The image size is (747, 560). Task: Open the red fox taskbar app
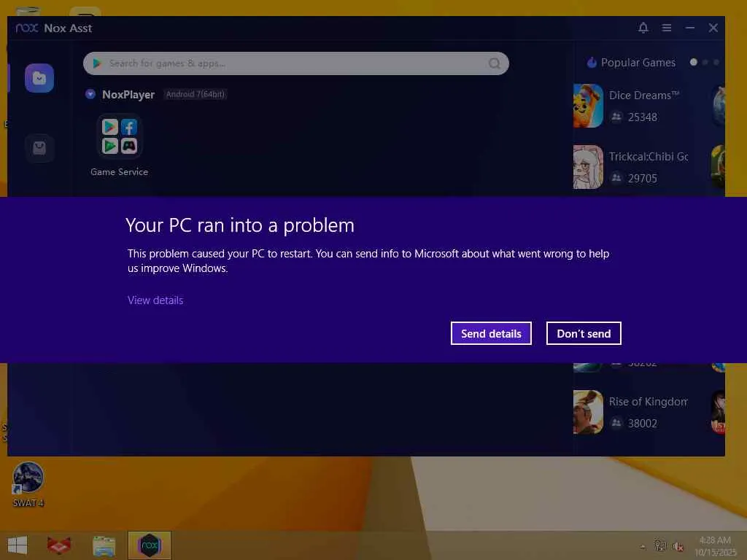click(59, 545)
